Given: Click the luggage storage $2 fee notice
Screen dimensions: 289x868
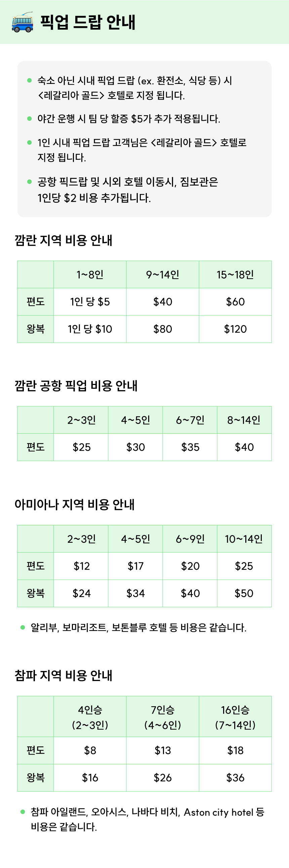Looking at the screenshot, I should point(127,190).
